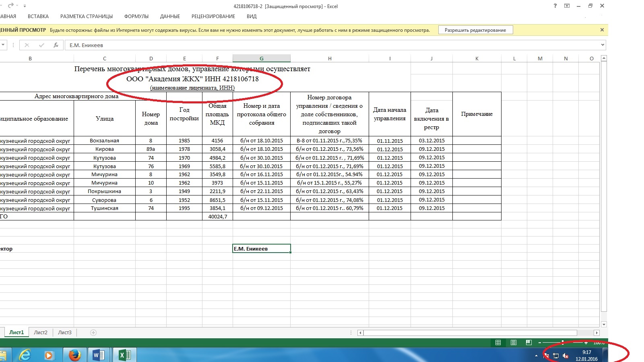Open the clock showing 9:17 12.01.2016

tap(586, 356)
